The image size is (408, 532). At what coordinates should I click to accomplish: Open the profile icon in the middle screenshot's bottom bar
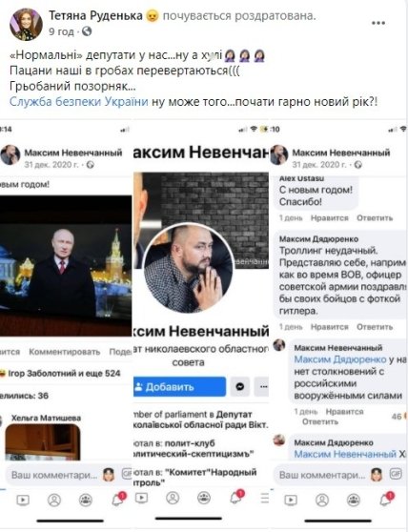pos(173,498)
